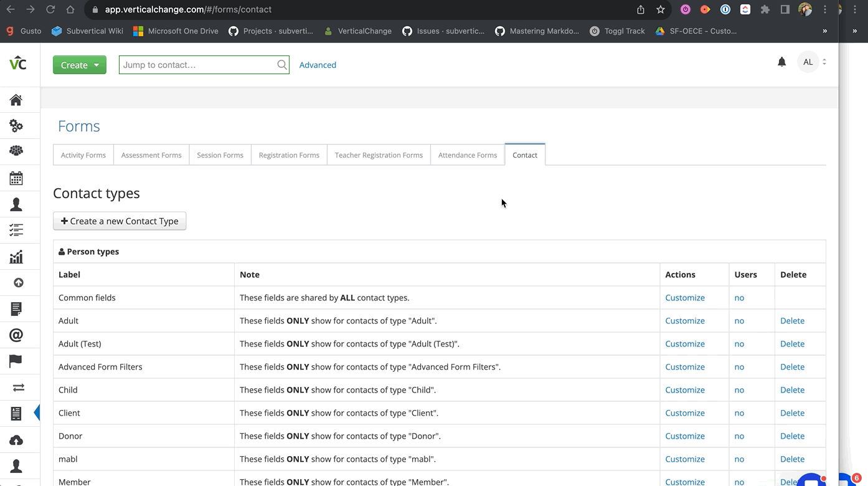Open the VerticalChange logo home
Screen dimensions: 868x486
(x=18, y=63)
